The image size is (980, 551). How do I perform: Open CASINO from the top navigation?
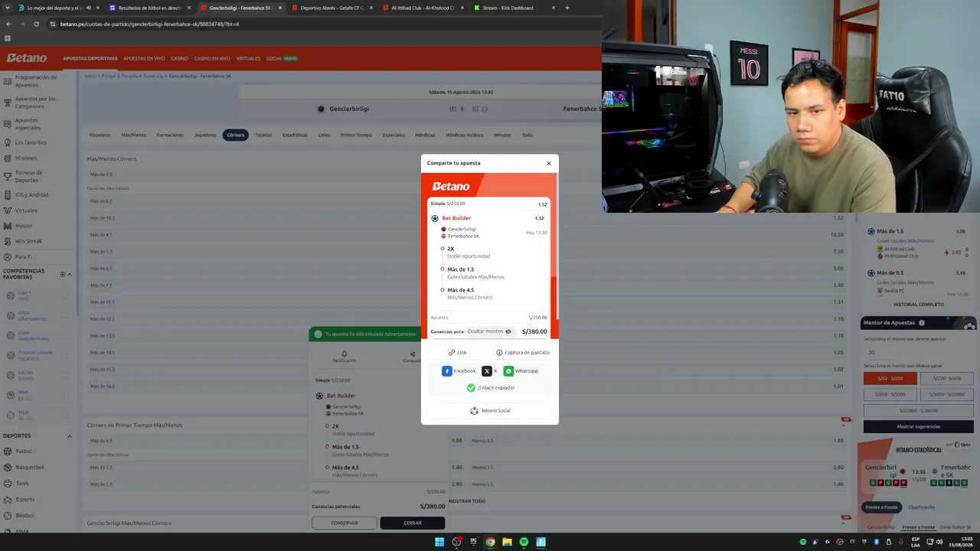(179, 59)
